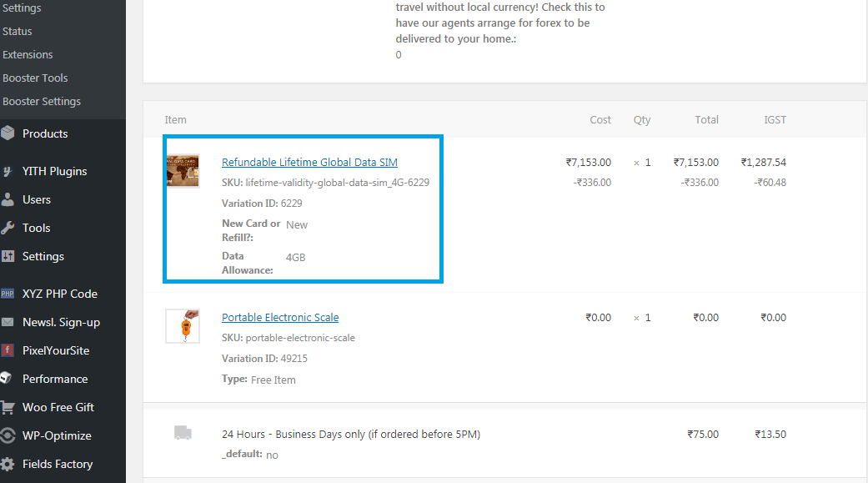868x483 pixels.
Task: Click the Total column header
Action: (x=706, y=119)
